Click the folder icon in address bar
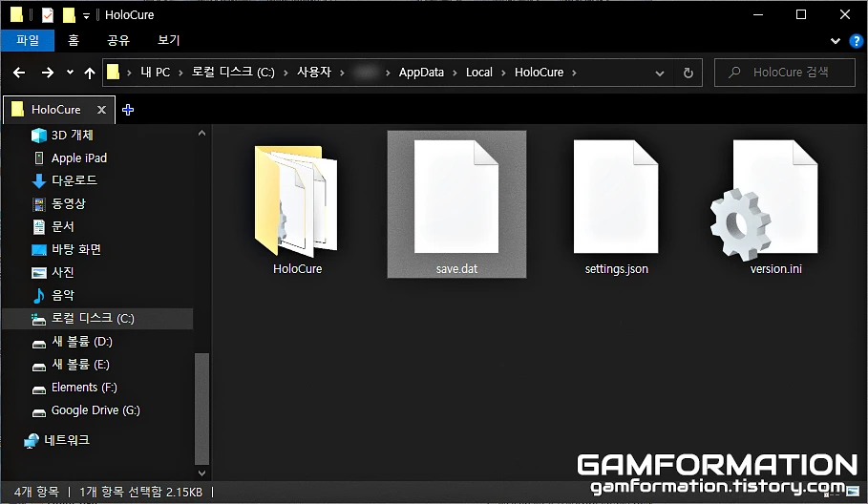 pyautogui.click(x=113, y=72)
